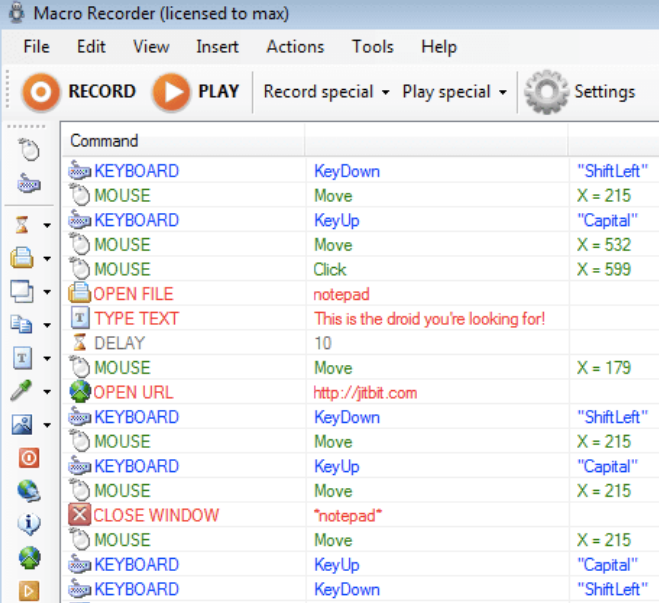The image size is (659, 603).
Task: Open the Play special dropdown
Action: point(455,92)
